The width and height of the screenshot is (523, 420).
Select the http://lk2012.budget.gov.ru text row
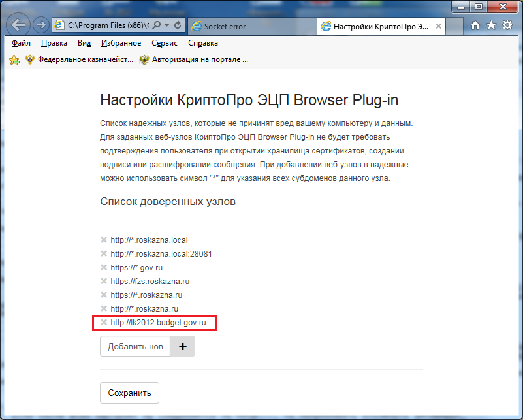158,323
